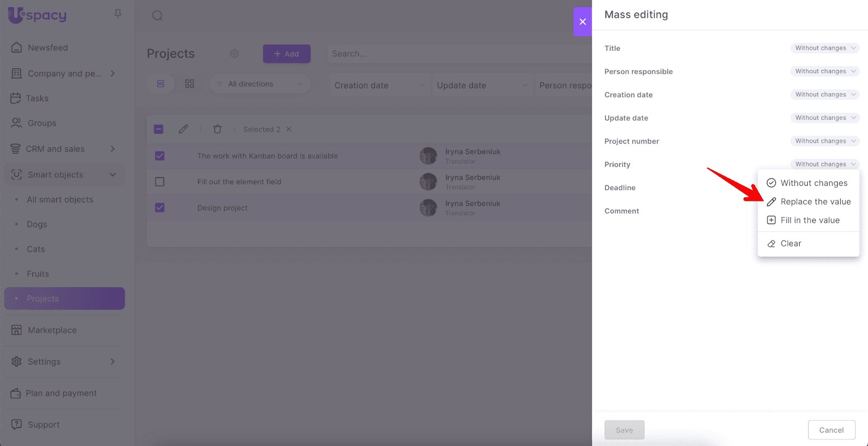
Task: Switch to list view icon
Action: pyautogui.click(x=161, y=84)
